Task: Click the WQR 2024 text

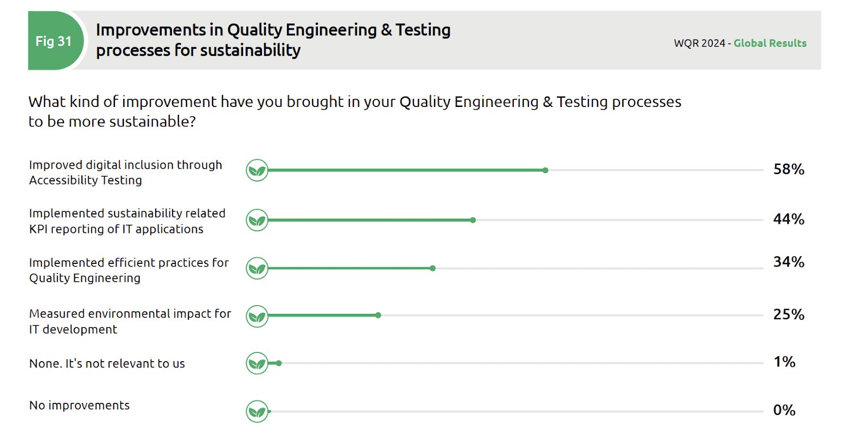Action: pyautogui.click(x=699, y=43)
